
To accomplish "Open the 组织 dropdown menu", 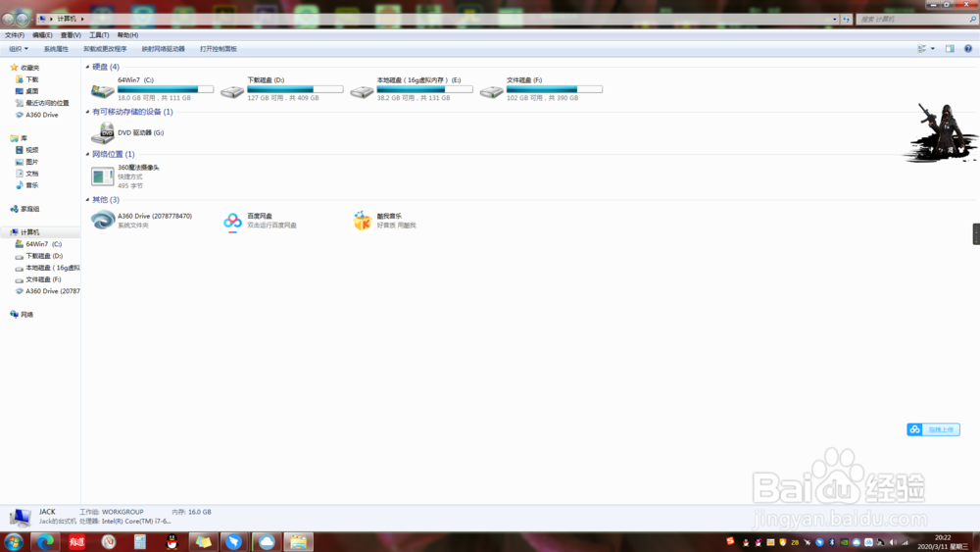I will [19, 49].
